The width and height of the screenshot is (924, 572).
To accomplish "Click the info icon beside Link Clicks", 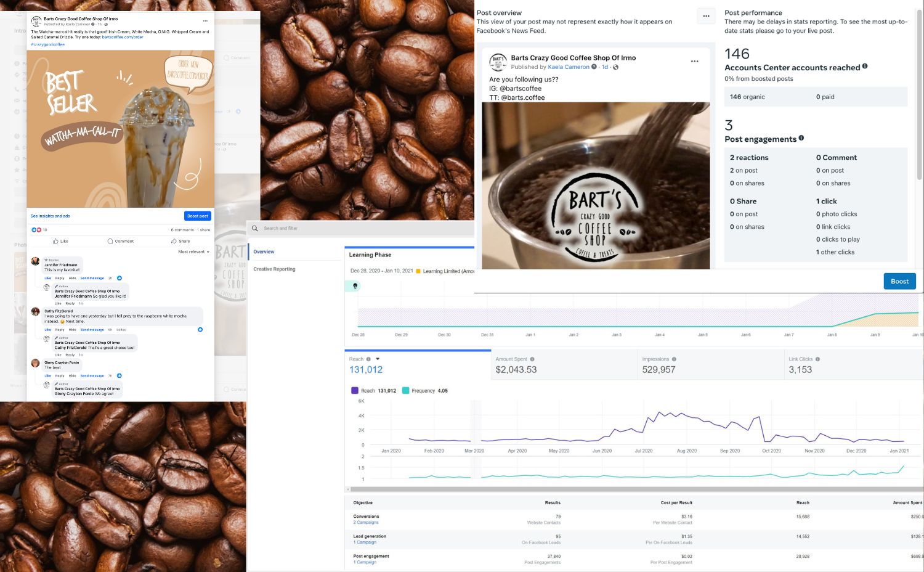I will tap(817, 359).
